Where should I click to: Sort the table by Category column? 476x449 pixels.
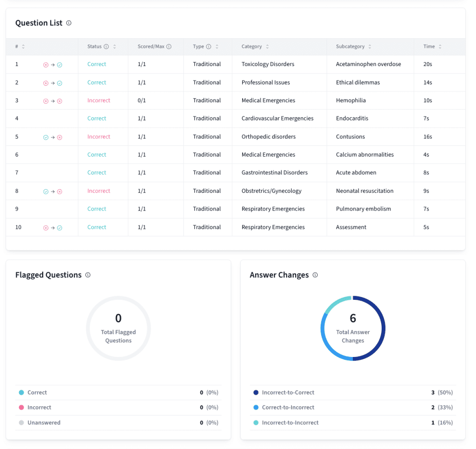[x=267, y=46]
